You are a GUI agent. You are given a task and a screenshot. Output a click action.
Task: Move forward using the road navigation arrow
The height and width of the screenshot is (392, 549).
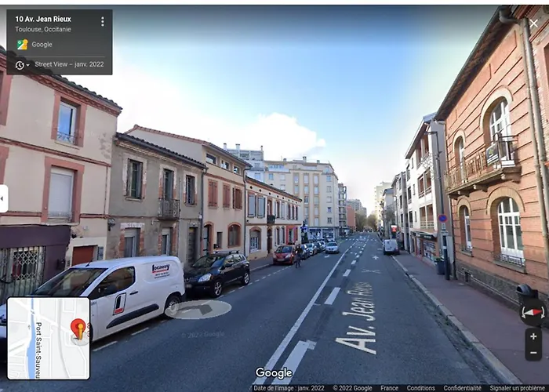click(x=198, y=310)
